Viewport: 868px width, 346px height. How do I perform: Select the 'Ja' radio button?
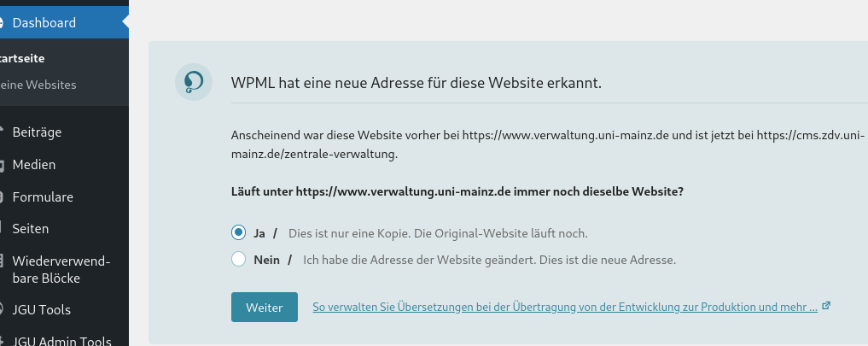(x=239, y=233)
